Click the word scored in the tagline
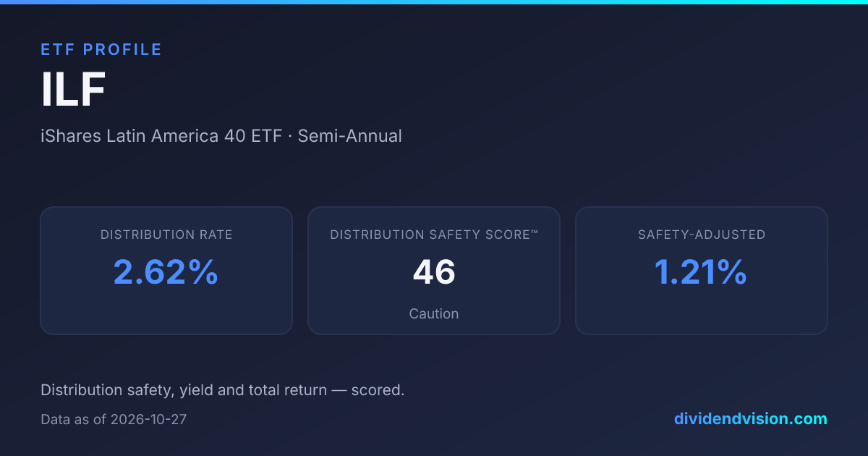The image size is (868, 456). point(378,390)
